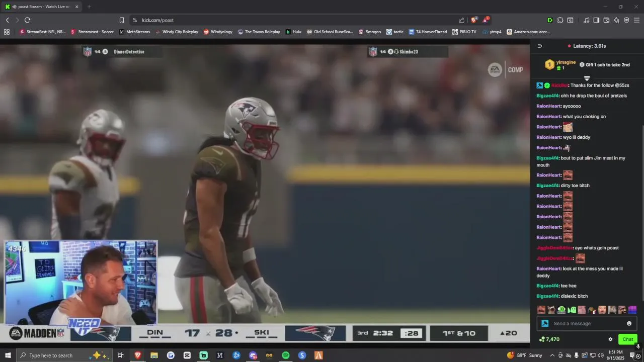Open the Hulu bookmark
Viewport: 644px width, 362px height.
pos(293,32)
